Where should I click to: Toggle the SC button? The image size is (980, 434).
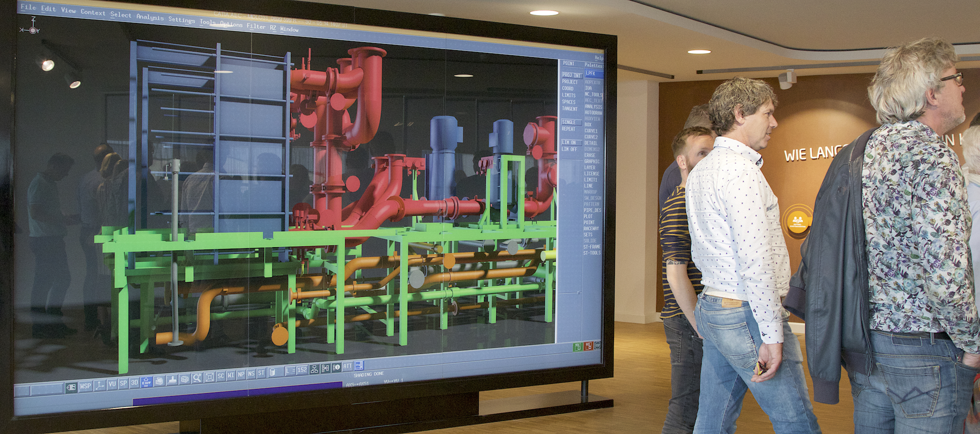click(x=220, y=376)
